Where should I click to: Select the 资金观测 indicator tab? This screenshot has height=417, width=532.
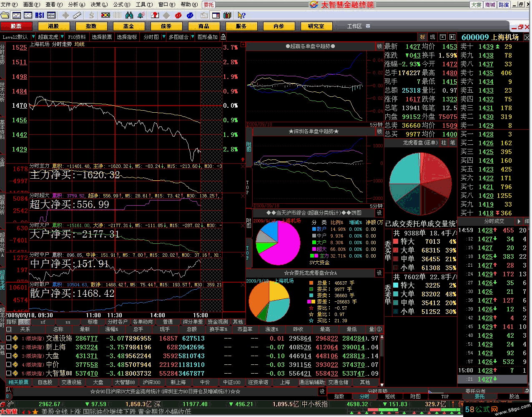pyautogui.click(x=218, y=322)
